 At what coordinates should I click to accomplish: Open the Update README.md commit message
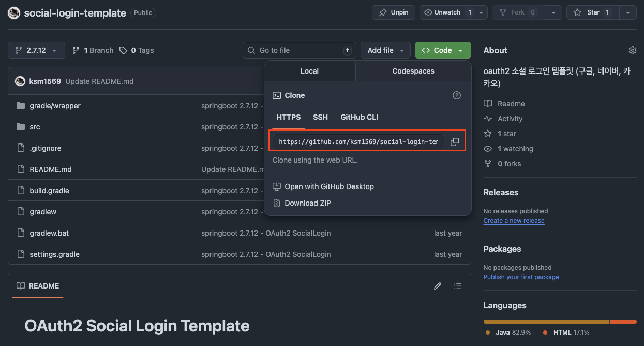click(99, 81)
